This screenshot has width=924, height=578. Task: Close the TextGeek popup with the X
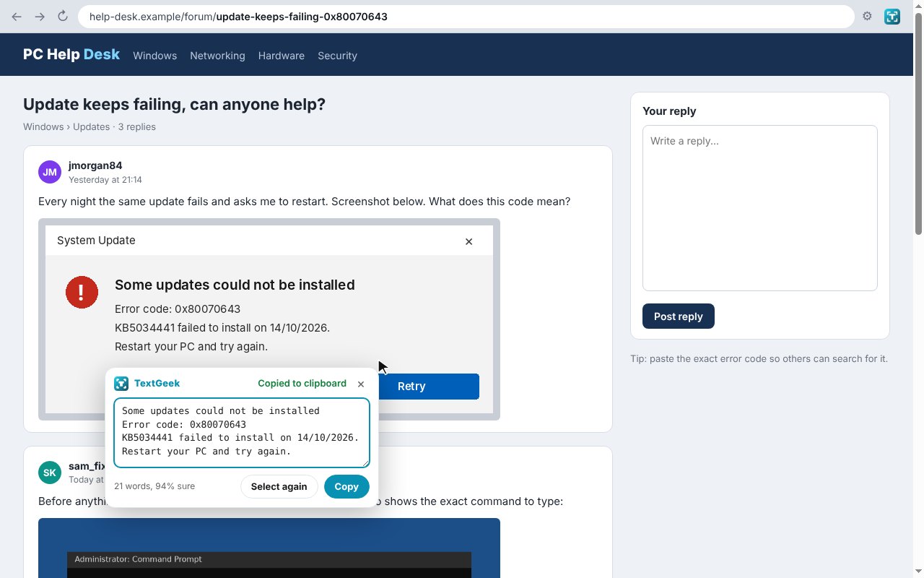[x=361, y=384]
